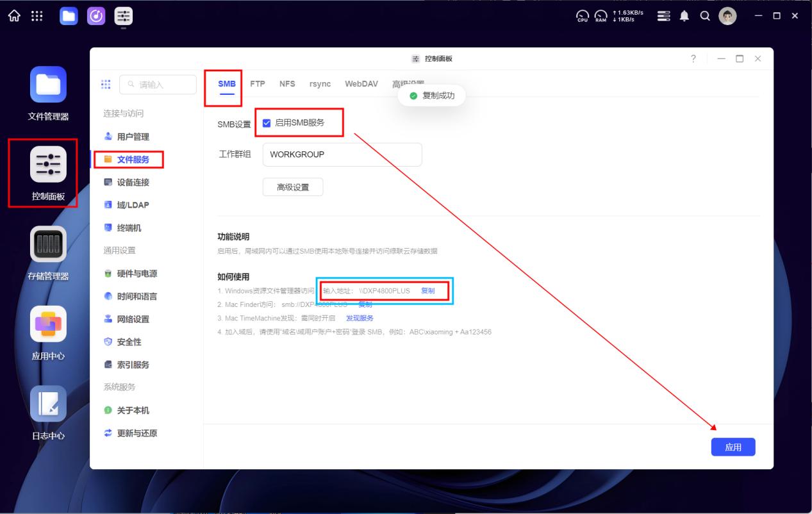Open the user avatar menu
812x514 pixels.
click(727, 16)
